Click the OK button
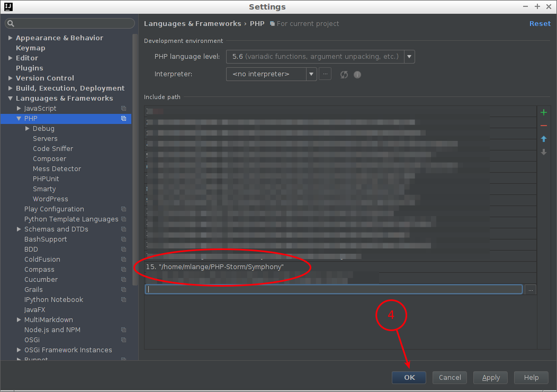 coord(409,377)
